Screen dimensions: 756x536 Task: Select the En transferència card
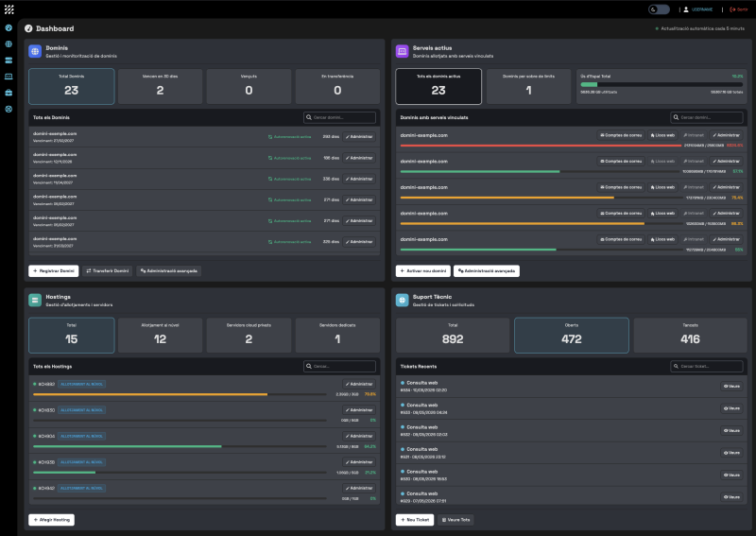click(x=337, y=86)
